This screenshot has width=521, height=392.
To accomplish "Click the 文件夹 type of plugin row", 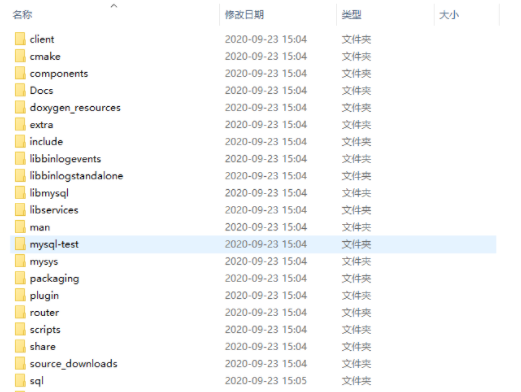I will tap(356, 295).
